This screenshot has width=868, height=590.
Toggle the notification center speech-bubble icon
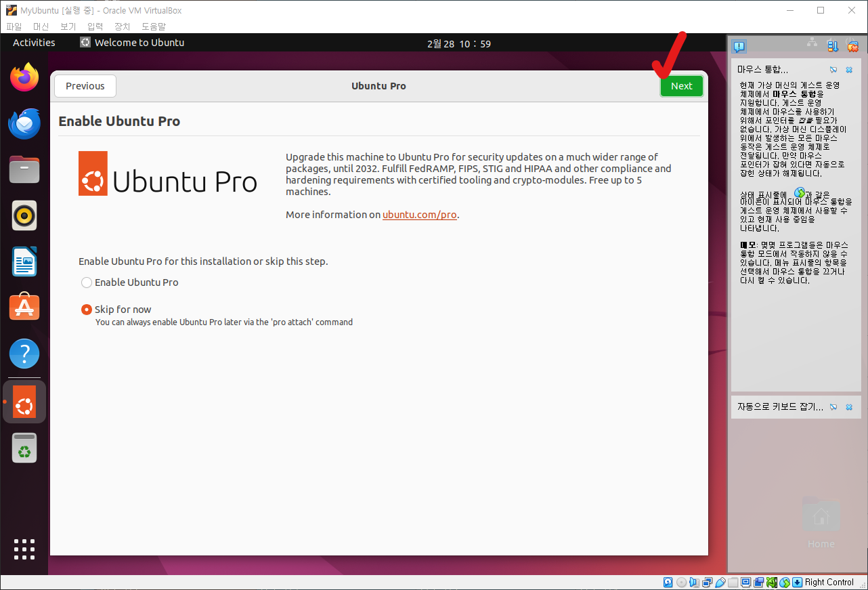739,46
